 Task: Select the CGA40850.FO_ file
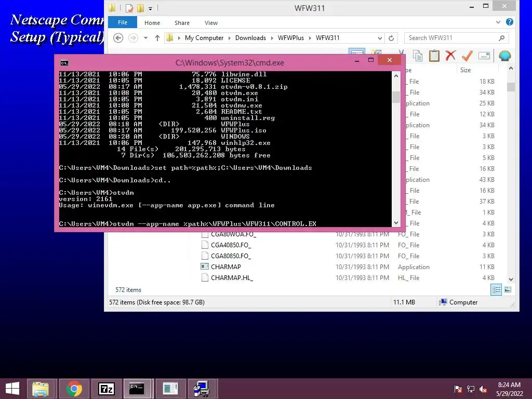point(231,245)
